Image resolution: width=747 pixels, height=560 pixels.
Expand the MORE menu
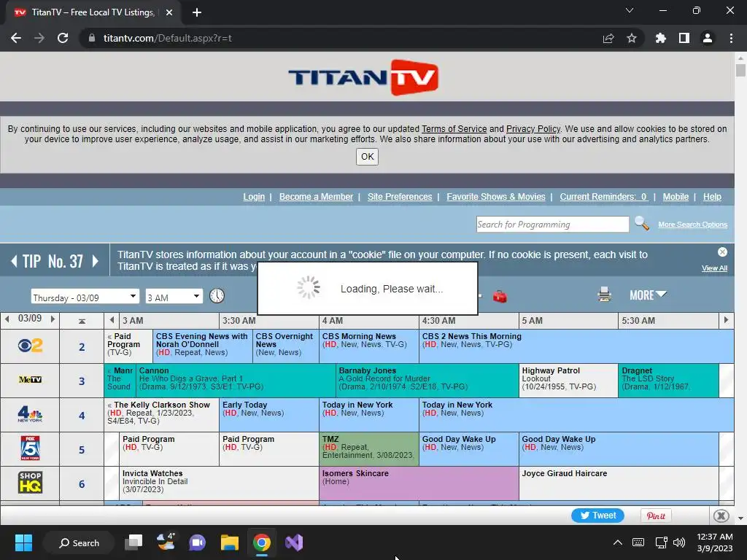pyautogui.click(x=648, y=295)
